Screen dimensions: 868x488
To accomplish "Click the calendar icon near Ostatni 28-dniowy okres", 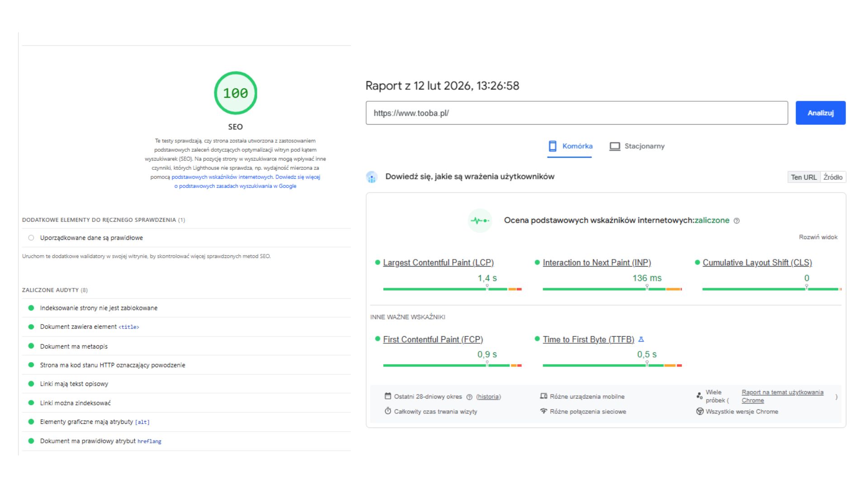I will click(387, 396).
